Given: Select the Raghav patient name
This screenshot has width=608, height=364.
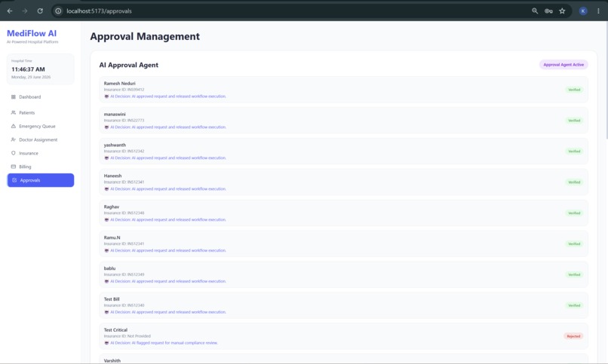Looking at the screenshot, I should 112,206.
